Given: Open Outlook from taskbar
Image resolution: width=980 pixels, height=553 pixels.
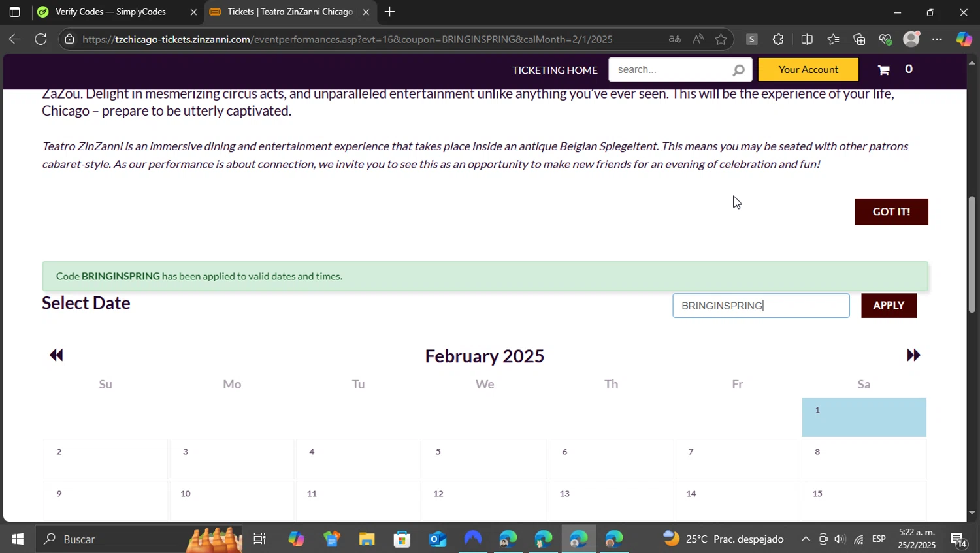Looking at the screenshot, I should click(437, 539).
